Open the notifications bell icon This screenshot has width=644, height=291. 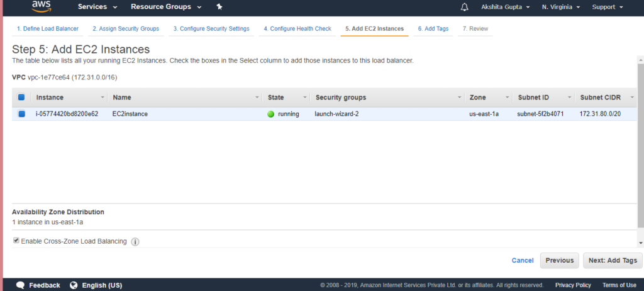pos(465,7)
